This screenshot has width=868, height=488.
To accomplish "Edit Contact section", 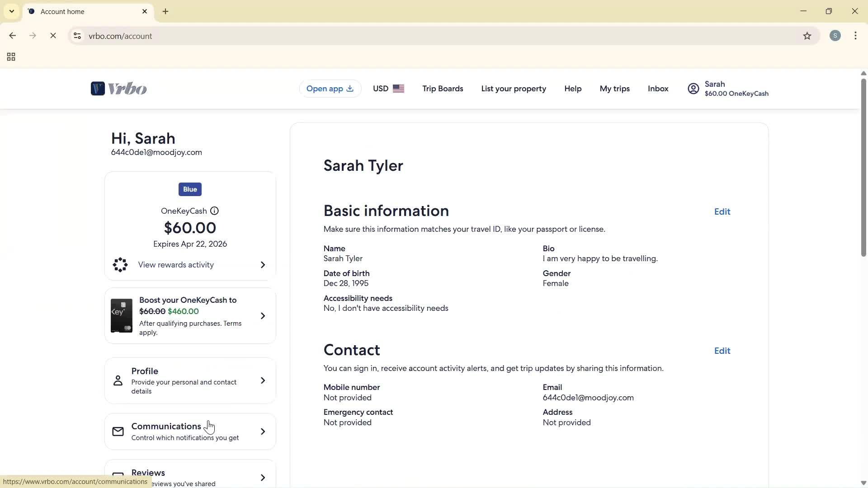I will (x=722, y=351).
